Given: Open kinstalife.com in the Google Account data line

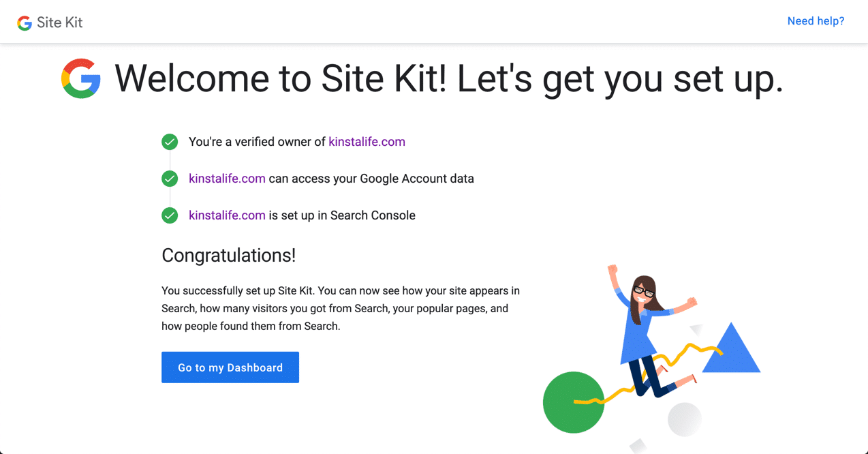Looking at the screenshot, I should click(227, 179).
